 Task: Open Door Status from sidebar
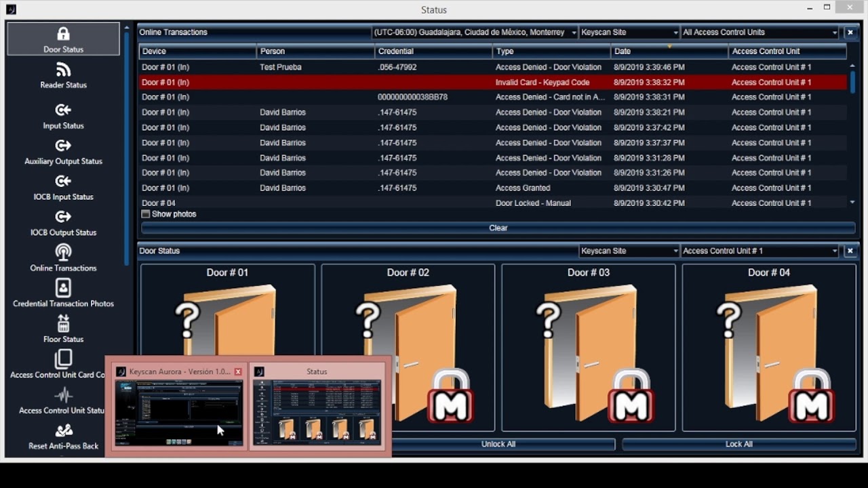tap(63, 39)
